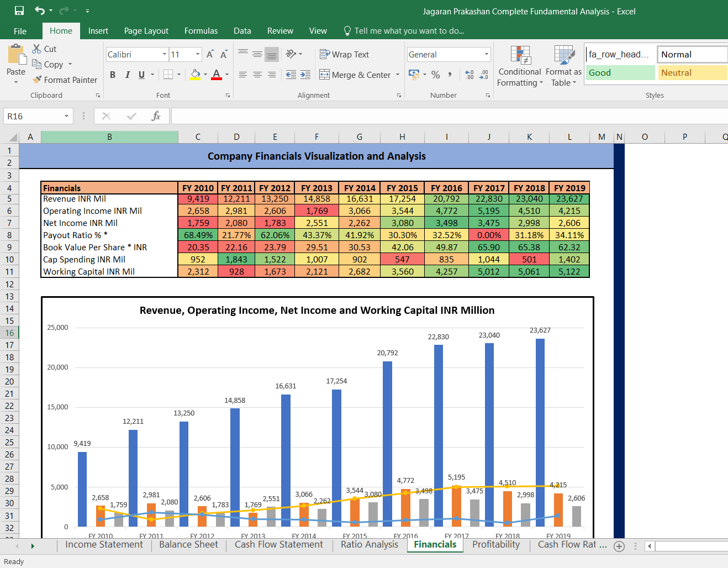Viewport: 728px width, 568px height.
Task: Click the Increase Decimal icon
Action: tap(469, 74)
